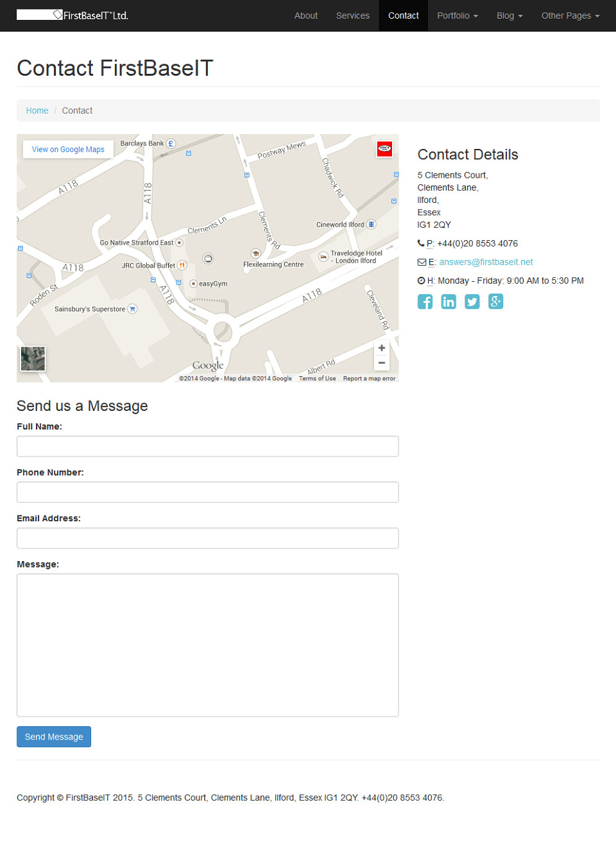Expand the Other Pages dropdown

click(x=570, y=15)
